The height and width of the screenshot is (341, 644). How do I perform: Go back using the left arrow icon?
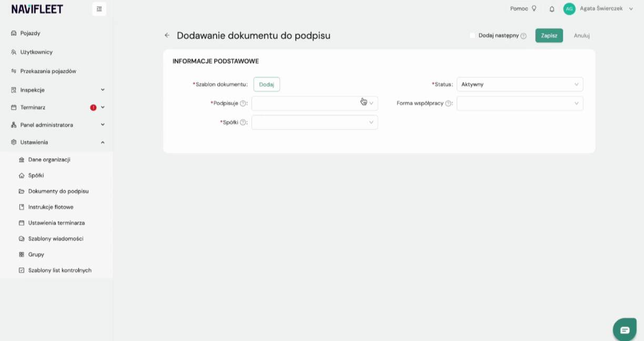(x=167, y=35)
